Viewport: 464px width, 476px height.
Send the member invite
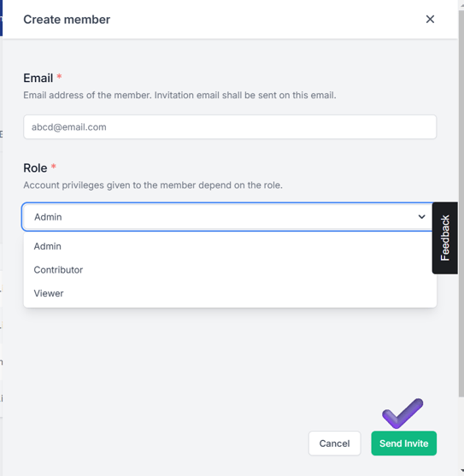click(403, 444)
